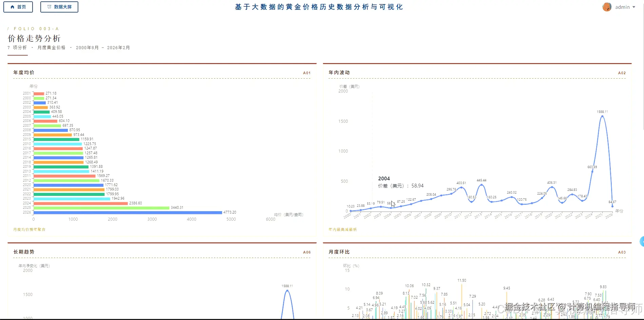Click the admin username label
The width and height of the screenshot is (644, 320).
coord(622,7)
